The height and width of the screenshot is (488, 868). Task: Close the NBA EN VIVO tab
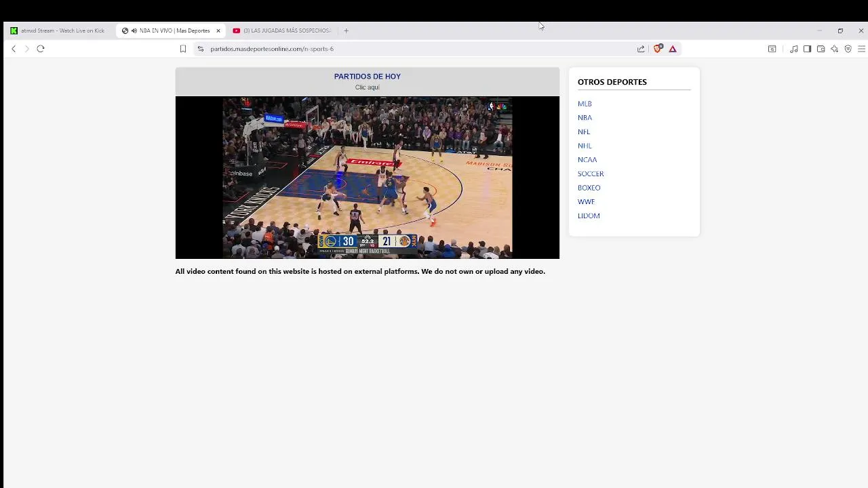(x=218, y=30)
